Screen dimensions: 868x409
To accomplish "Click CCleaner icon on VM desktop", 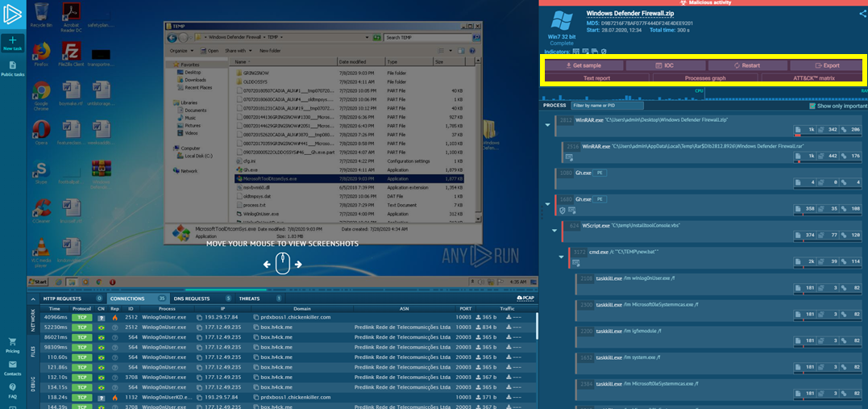I will click(41, 210).
